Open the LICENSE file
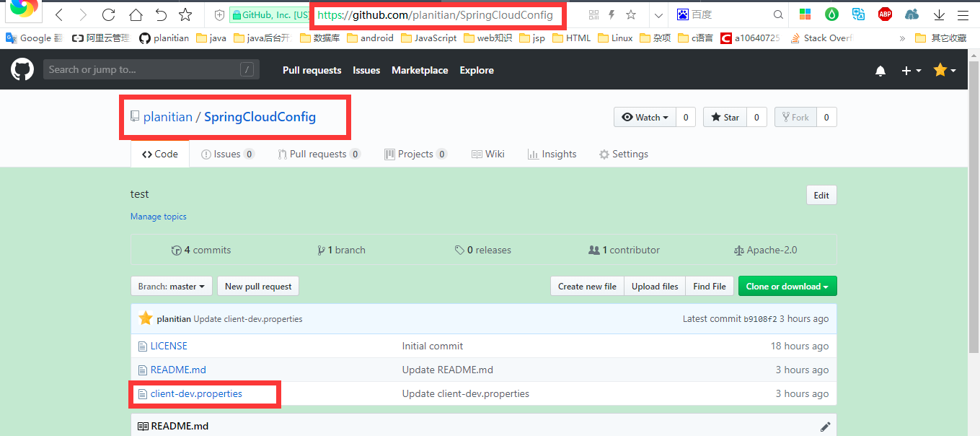The height and width of the screenshot is (436, 980). tap(169, 346)
